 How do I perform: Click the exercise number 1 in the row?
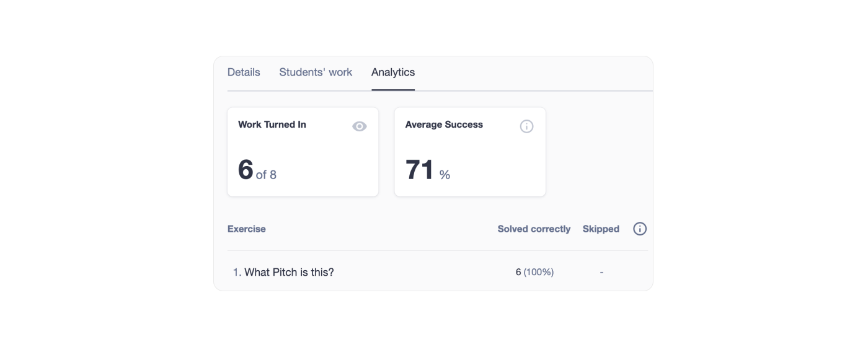(x=236, y=272)
